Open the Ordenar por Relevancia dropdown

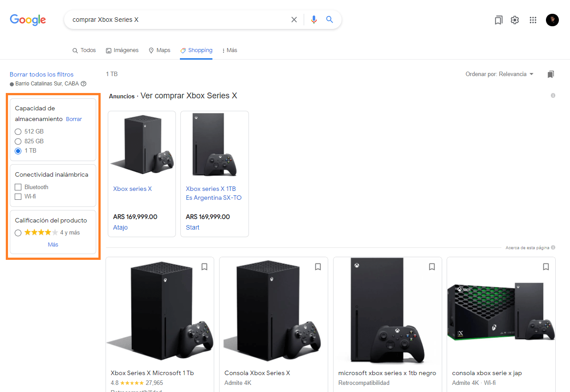(499, 74)
